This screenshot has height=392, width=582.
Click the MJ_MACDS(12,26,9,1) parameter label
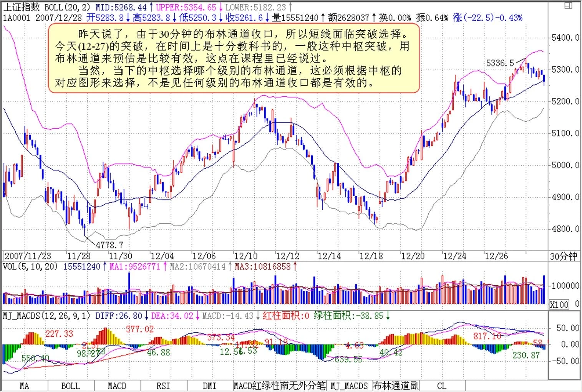pos(47,316)
